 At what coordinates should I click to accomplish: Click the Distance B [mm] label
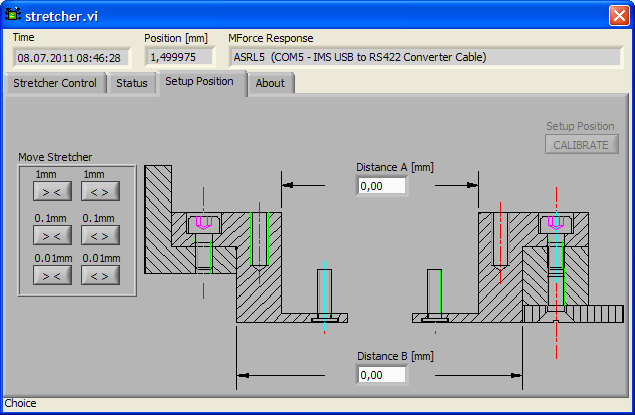tap(395, 356)
